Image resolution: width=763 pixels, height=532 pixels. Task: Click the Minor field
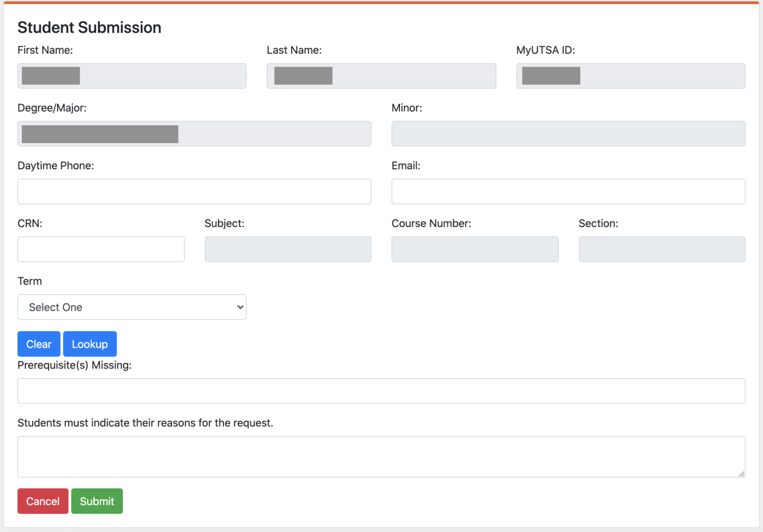click(x=568, y=134)
